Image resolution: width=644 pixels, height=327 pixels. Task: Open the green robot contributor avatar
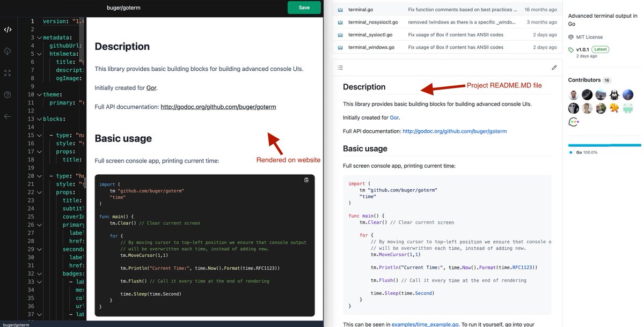(628, 108)
